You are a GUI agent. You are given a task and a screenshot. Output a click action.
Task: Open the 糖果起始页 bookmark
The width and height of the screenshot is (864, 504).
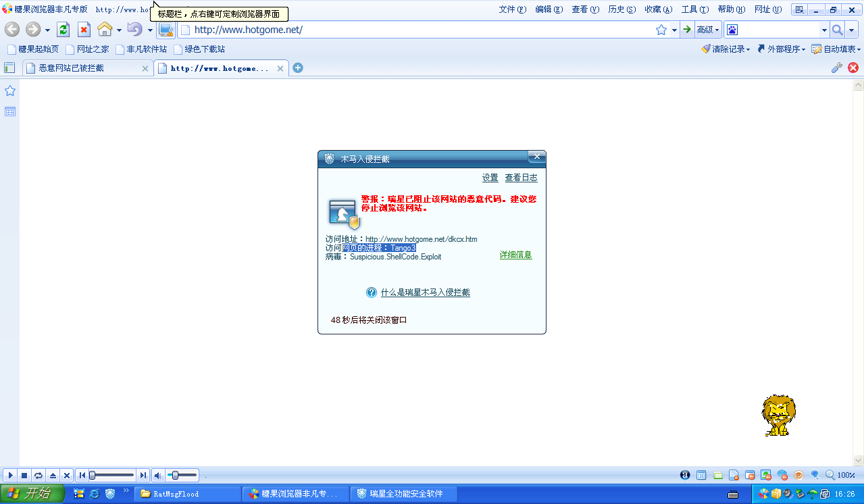pyautogui.click(x=33, y=49)
